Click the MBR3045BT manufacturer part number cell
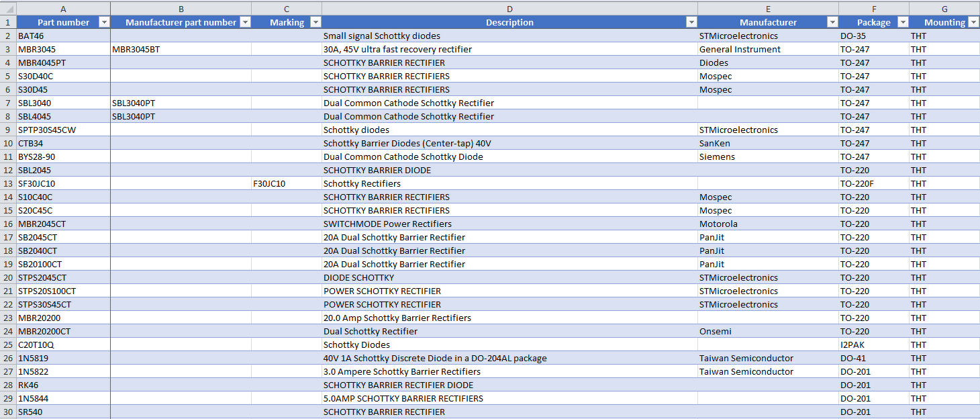 [181, 49]
